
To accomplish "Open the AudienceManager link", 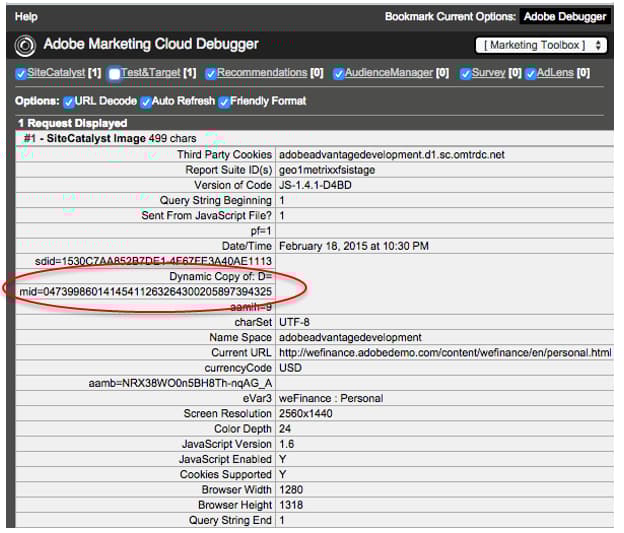I will [389, 72].
